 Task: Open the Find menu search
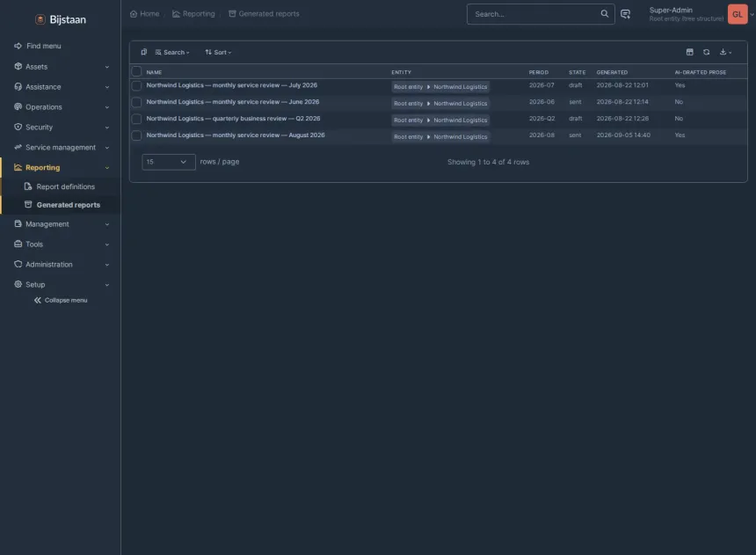[x=38, y=46]
